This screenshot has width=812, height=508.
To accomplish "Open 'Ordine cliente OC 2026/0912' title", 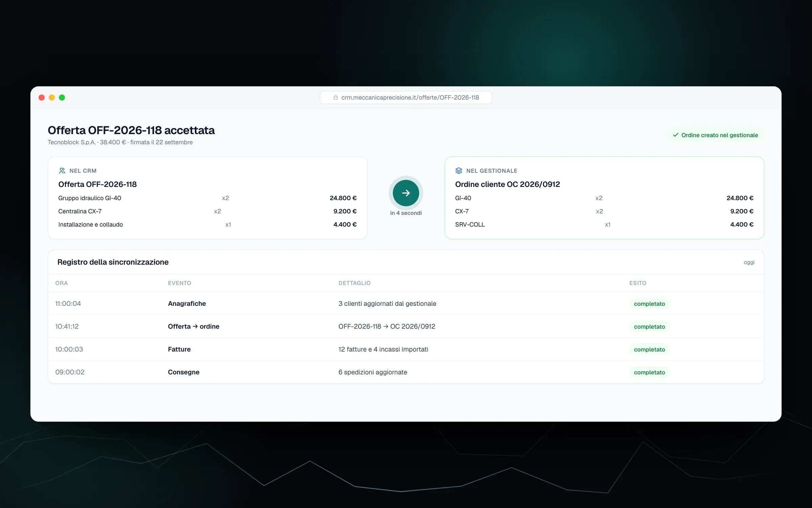I will point(507,184).
